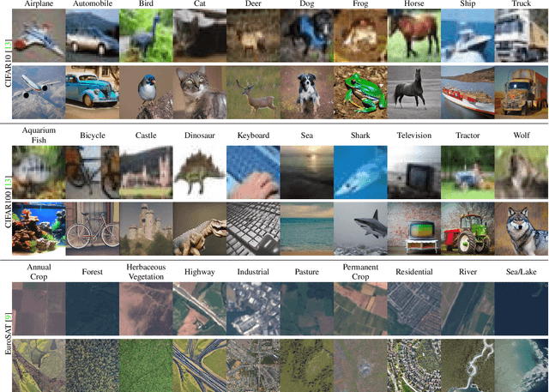Screen dimensions: 549x392
Task: Select the 'Annual Crop' label
Action: click(39, 272)
